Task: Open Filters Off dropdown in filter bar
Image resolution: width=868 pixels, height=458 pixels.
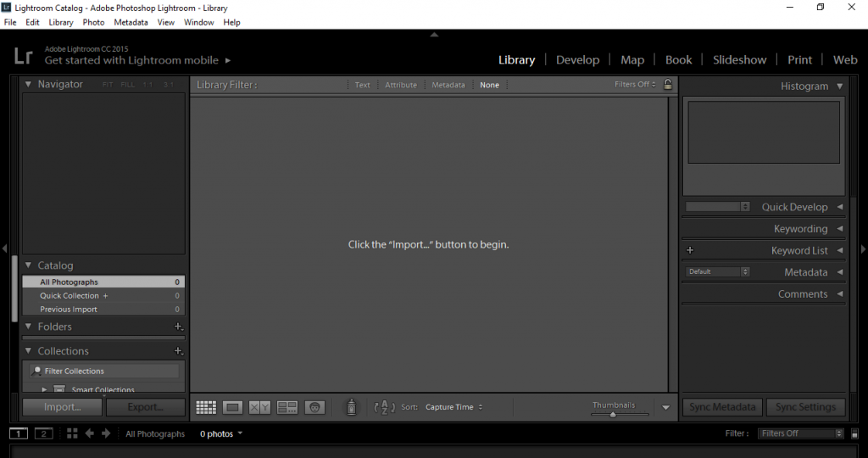Action: 635,84
